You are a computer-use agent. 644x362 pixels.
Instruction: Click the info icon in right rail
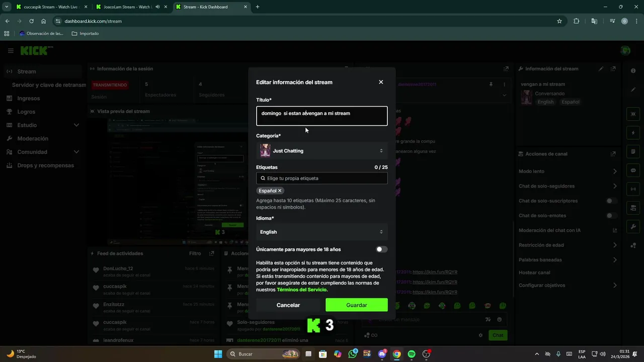[x=633, y=70]
